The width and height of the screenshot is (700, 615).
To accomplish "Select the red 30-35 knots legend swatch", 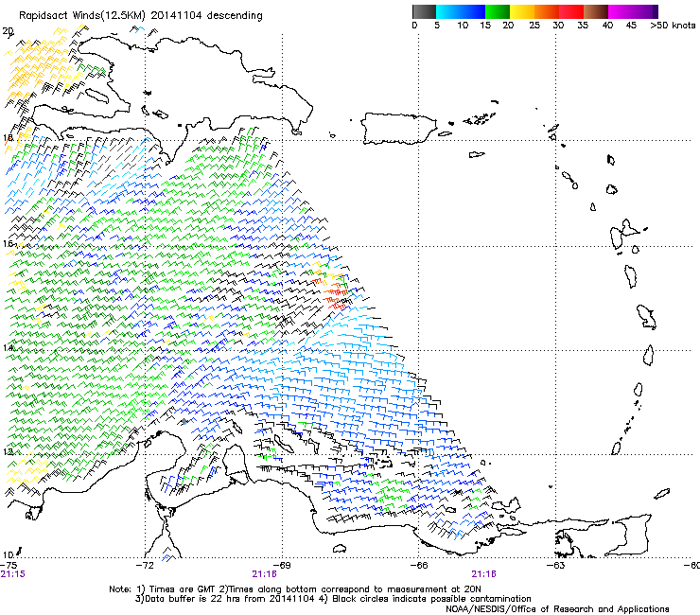I will point(571,11).
